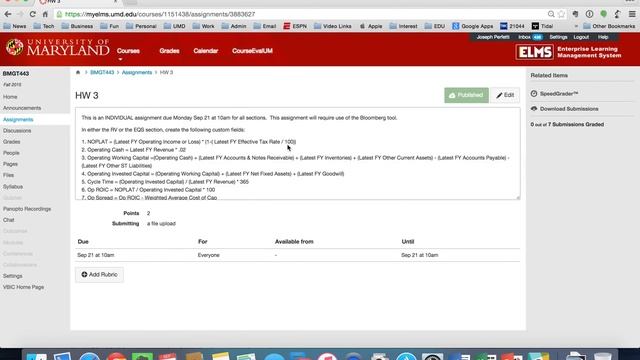Image resolution: width=640 pixels, height=360 pixels.
Task: Click the 'Everyone' table cell
Action: tap(209, 255)
